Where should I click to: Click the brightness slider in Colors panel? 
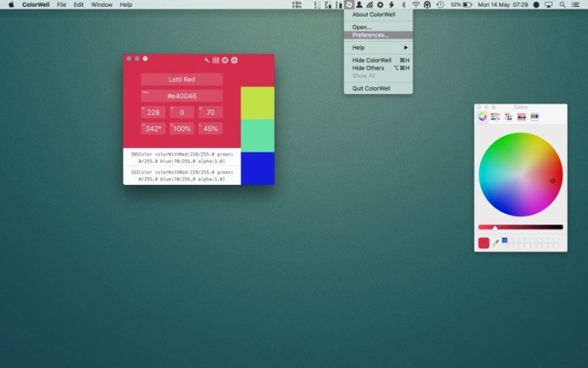coord(521,227)
